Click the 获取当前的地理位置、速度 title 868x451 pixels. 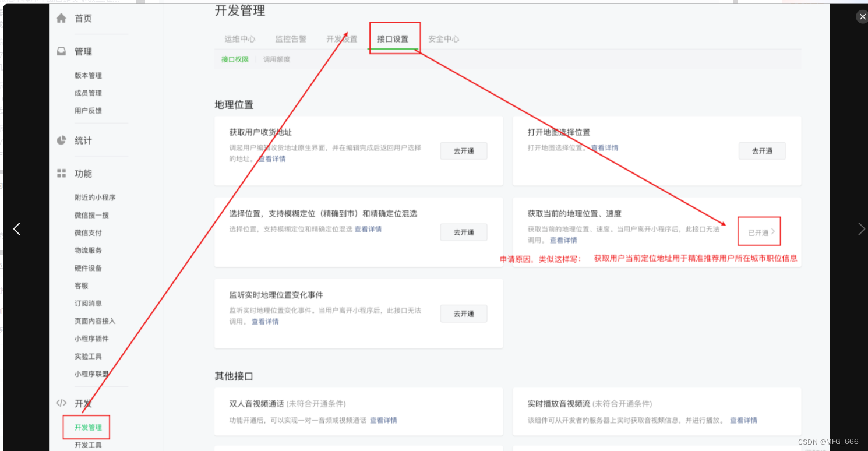click(575, 214)
